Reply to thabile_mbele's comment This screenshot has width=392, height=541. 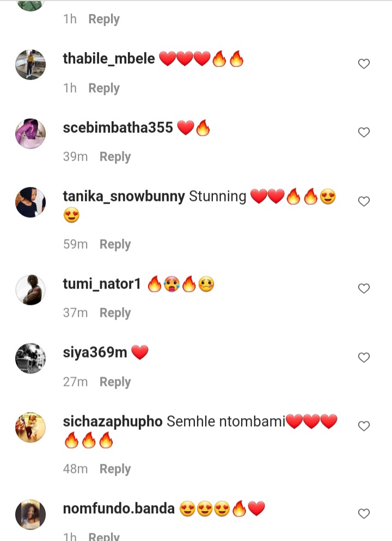104,88
